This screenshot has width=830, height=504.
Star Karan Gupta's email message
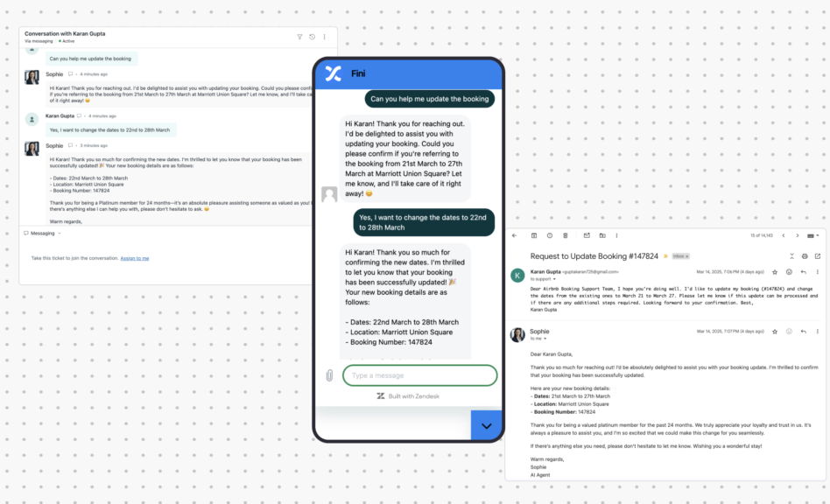(775, 272)
